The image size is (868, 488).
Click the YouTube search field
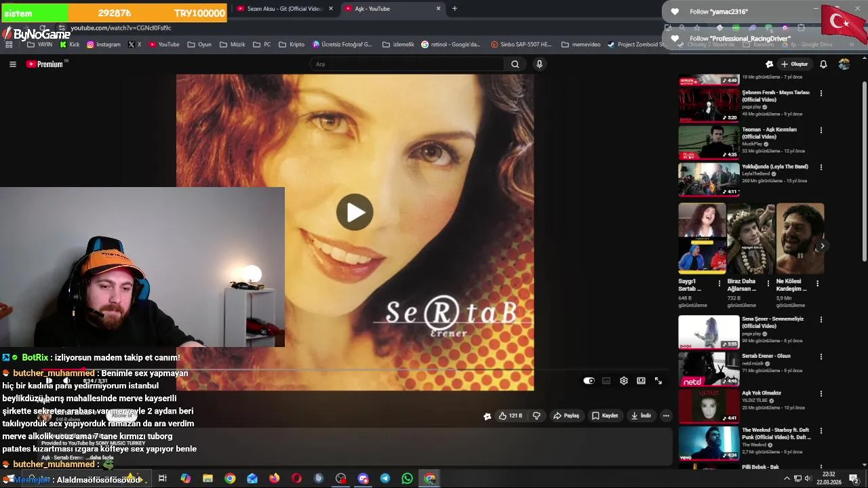406,64
